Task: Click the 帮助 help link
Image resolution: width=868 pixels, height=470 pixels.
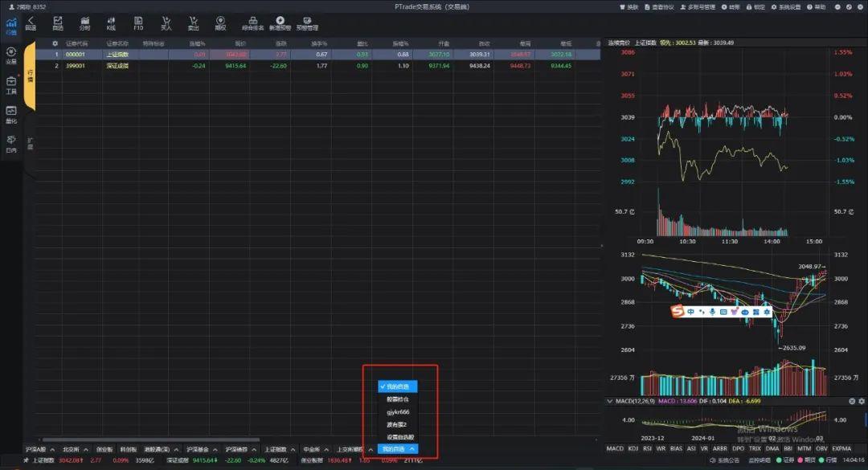Action: (816, 6)
